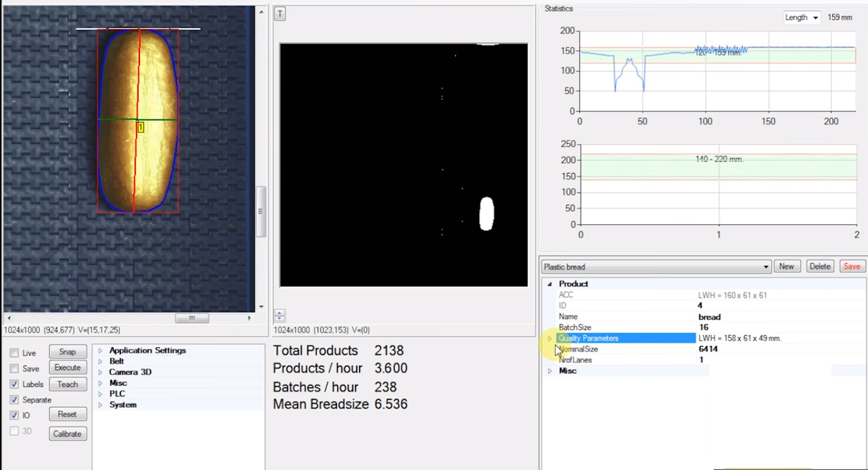Click the T button above binary image

280,14
